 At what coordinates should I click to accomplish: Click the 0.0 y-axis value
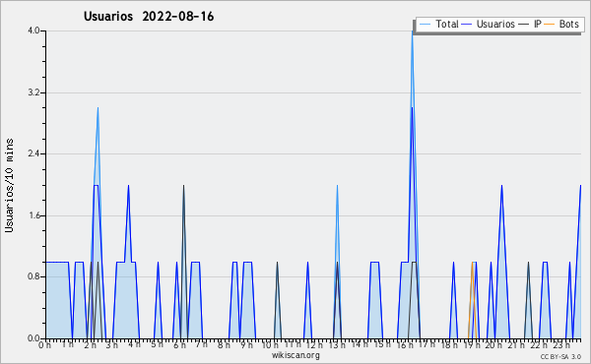tap(33, 338)
